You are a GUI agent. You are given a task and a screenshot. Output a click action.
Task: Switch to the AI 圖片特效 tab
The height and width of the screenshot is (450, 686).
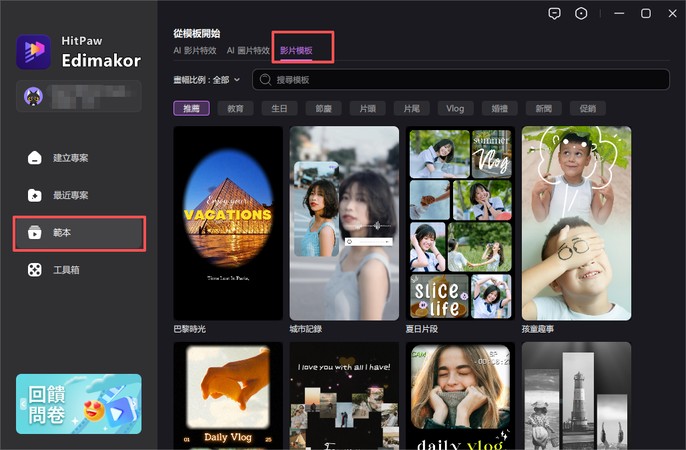click(x=248, y=50)
